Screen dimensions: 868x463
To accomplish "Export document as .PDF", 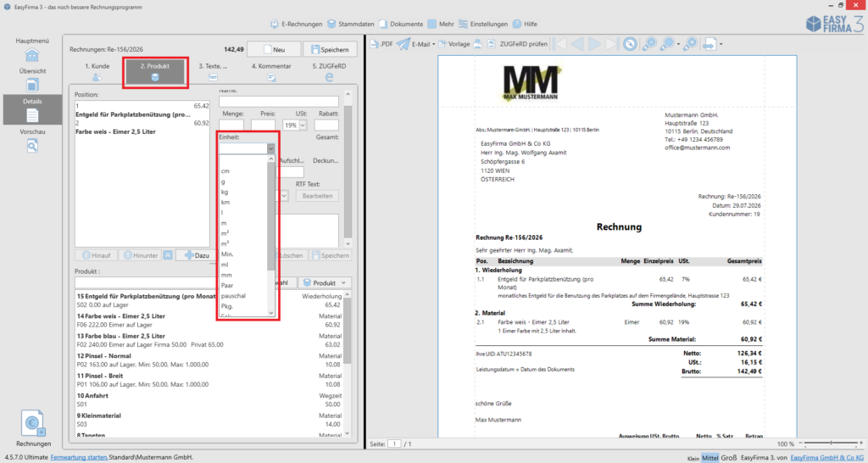I will click(x=382, y=44).
